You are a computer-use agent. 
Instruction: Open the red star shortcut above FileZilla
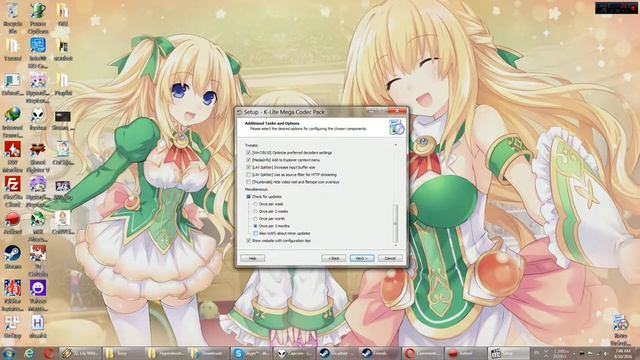click(x=13, y=157)
